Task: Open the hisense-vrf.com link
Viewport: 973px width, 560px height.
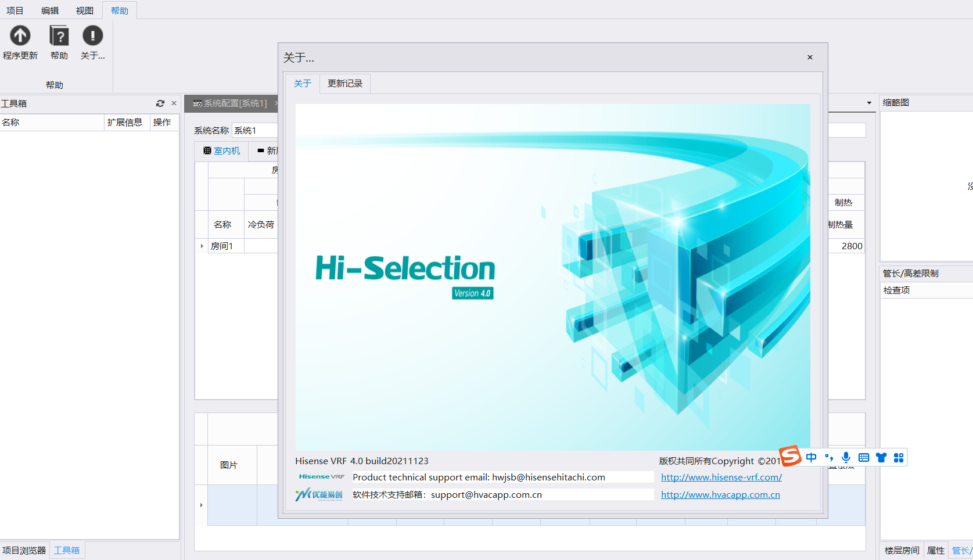Action: pos(721,477)
